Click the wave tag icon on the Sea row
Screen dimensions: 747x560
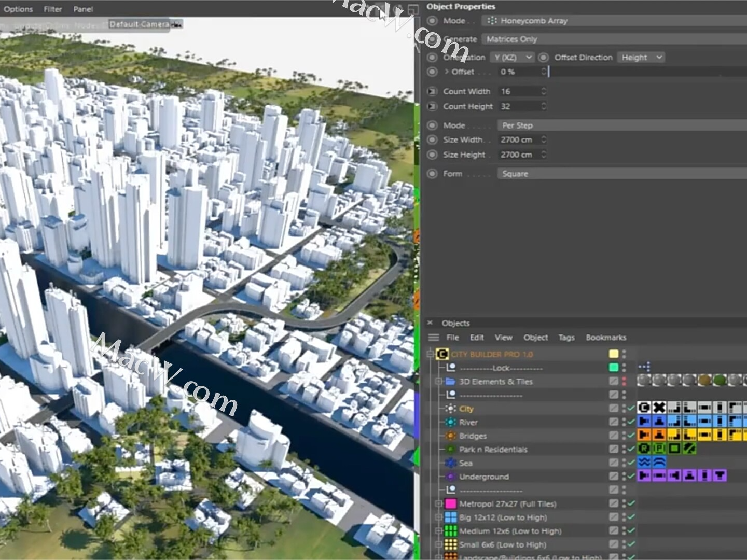pos(644,463)
